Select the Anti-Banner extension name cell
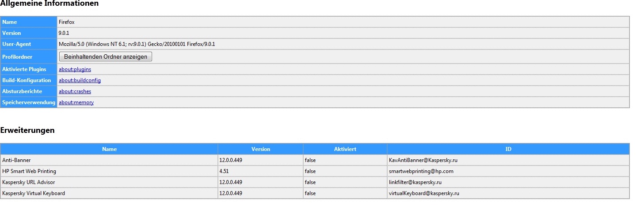644x207 pixels. (17, 160)
